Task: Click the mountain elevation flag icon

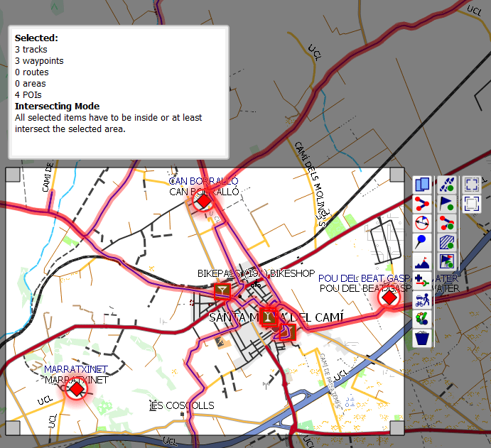Action: click(x=422, y=261)
